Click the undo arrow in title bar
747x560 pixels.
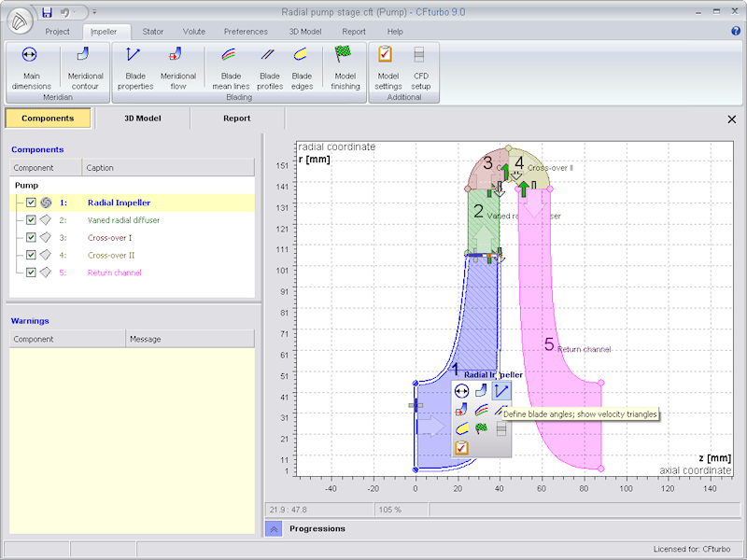pos(64,12)
